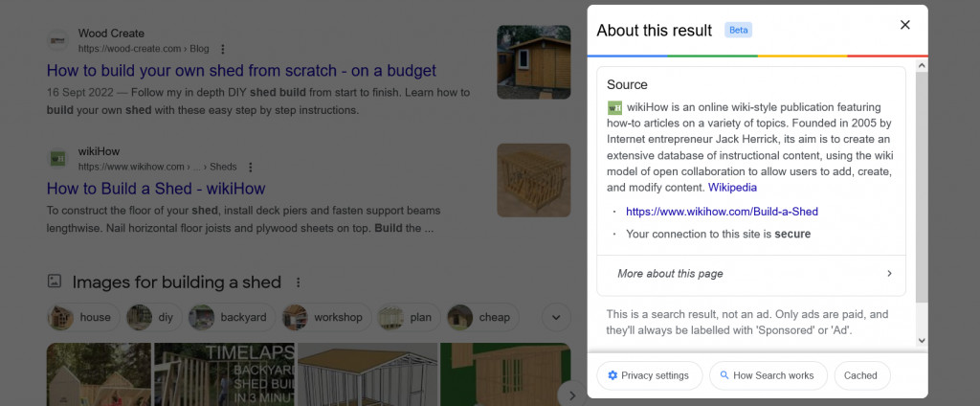
Task: Click the About this result title
Action: pyautogui.click(x=654, y=30)
